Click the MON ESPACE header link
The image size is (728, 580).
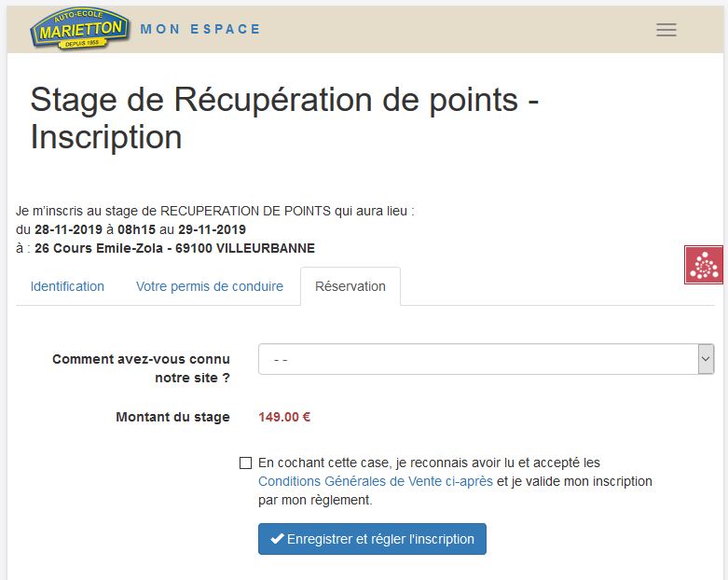coord(200,29)
